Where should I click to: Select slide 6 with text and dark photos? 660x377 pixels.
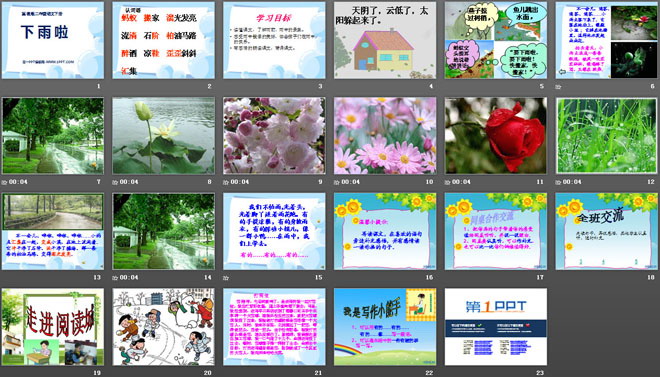pyautogui.click(x=607, y=40)
